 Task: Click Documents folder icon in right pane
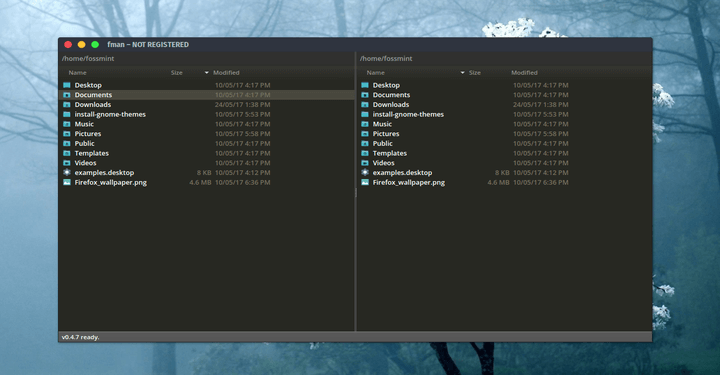(x=365, y=95)
